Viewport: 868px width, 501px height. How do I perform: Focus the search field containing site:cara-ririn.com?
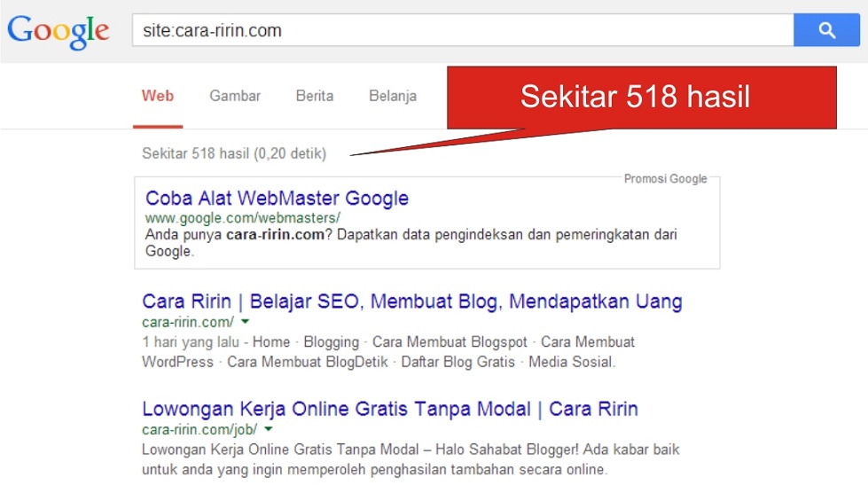[463, 30]
